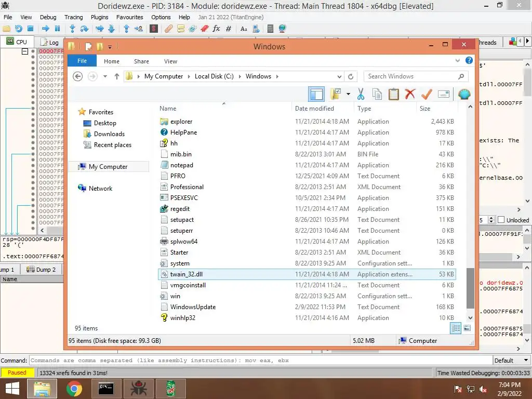Switch to details view icon at bottom right

(x=456, y=328)
